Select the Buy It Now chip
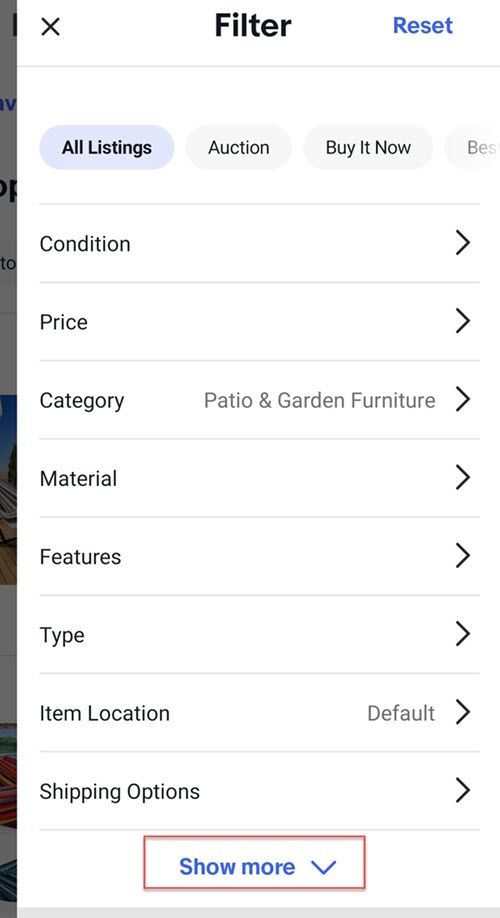Image resolution: width=500 pixels, height=918 pixels. (x=368, y=148)
